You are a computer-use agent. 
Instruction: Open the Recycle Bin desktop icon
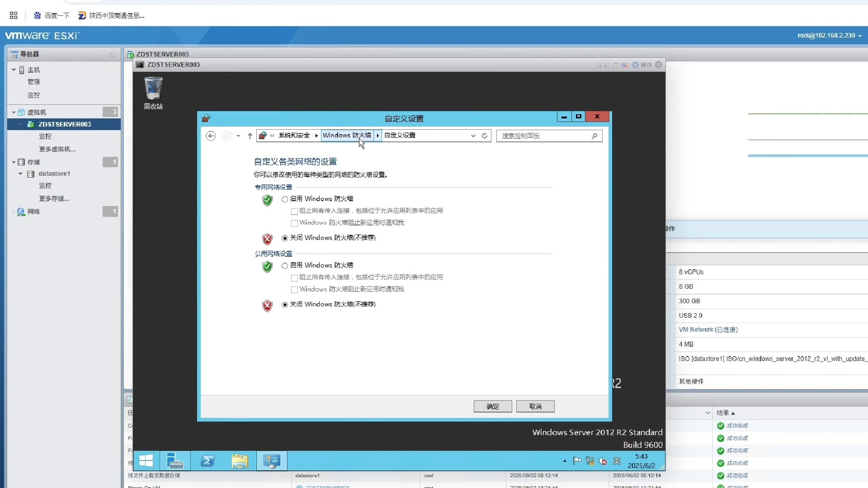coord(153,93)
